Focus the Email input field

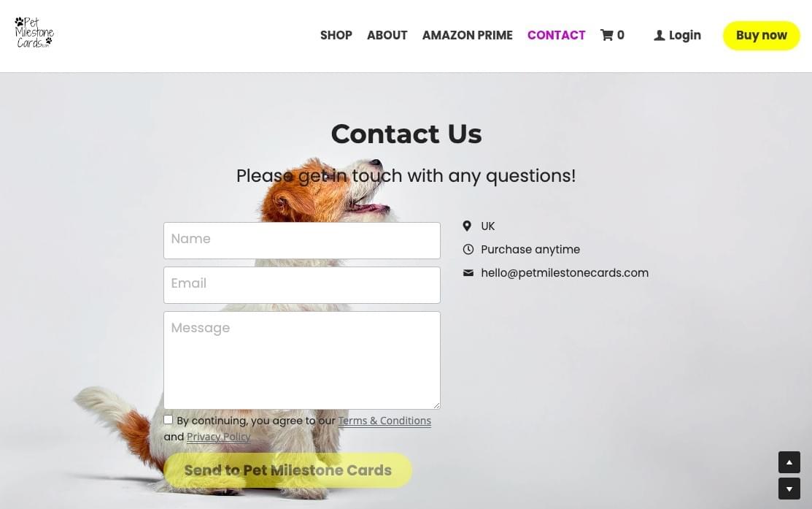click(x=302, y=285)
